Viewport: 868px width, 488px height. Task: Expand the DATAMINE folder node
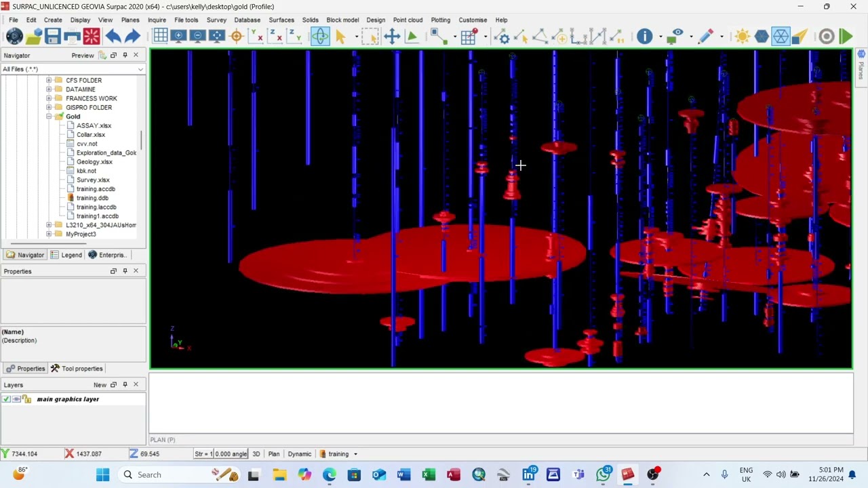(x=49, y=89)
